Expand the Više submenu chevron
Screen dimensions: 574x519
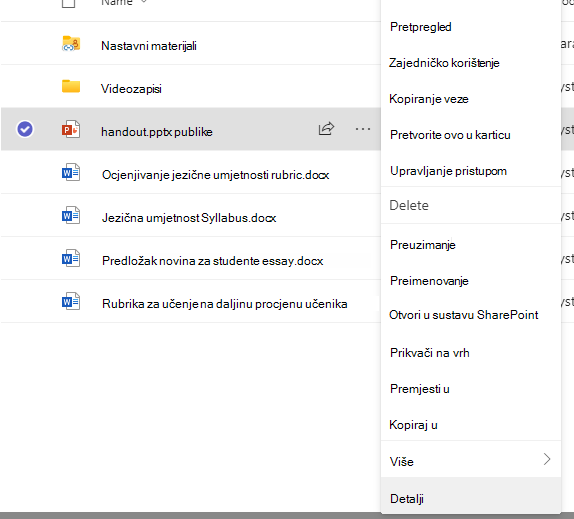point(547,459)
